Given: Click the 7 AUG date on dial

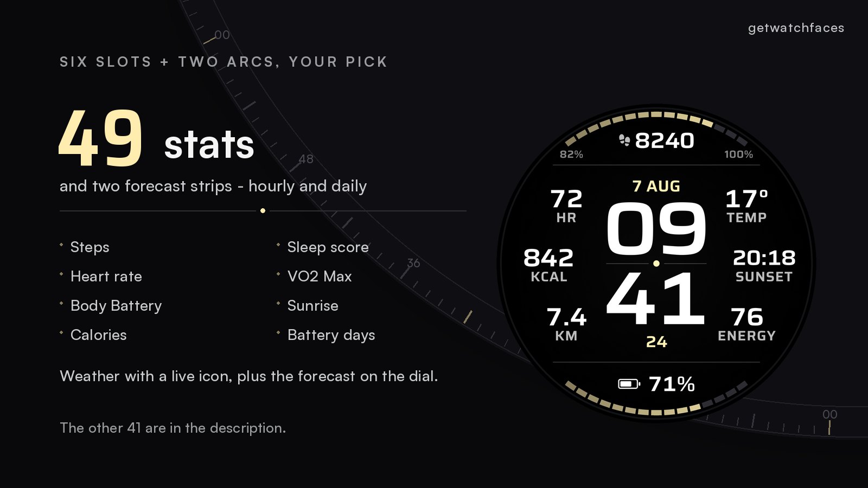Looking at the screenshot, I should [x=656, y=187].
